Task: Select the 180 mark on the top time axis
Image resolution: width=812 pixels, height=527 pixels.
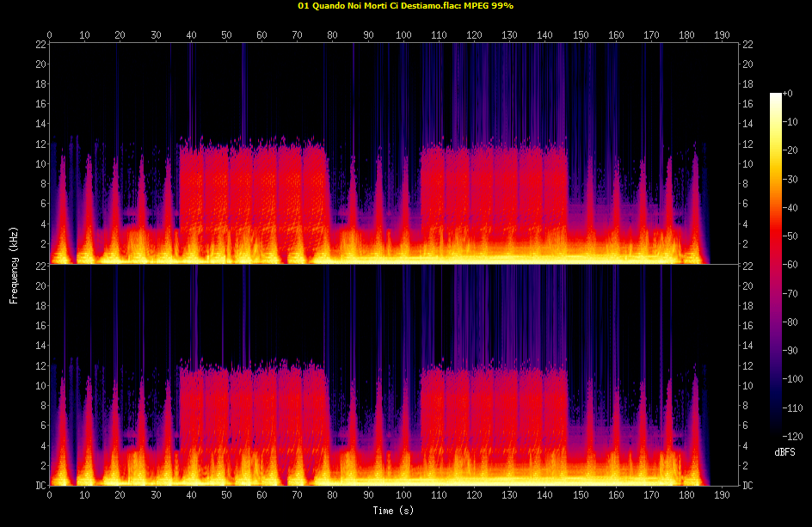Action: coord(686,35)
